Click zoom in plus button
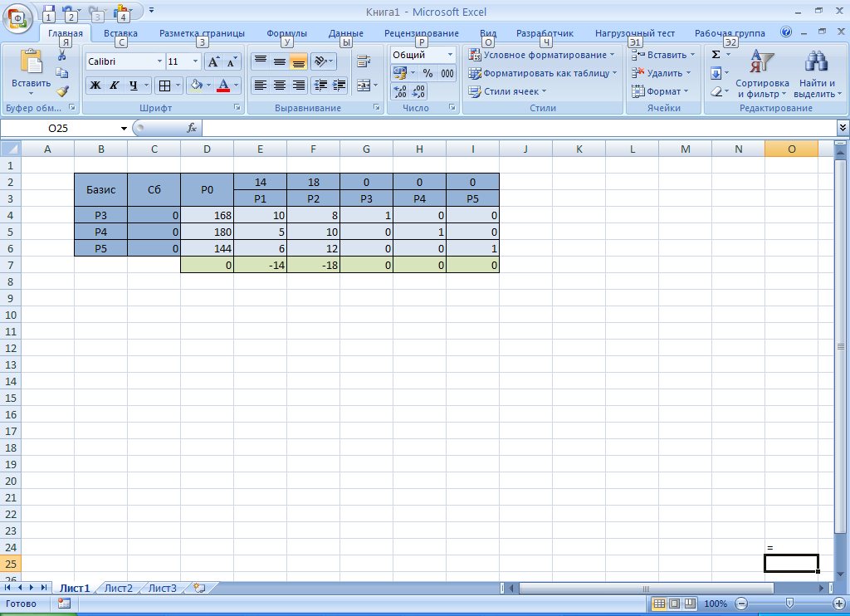 (x=838, y=604)
